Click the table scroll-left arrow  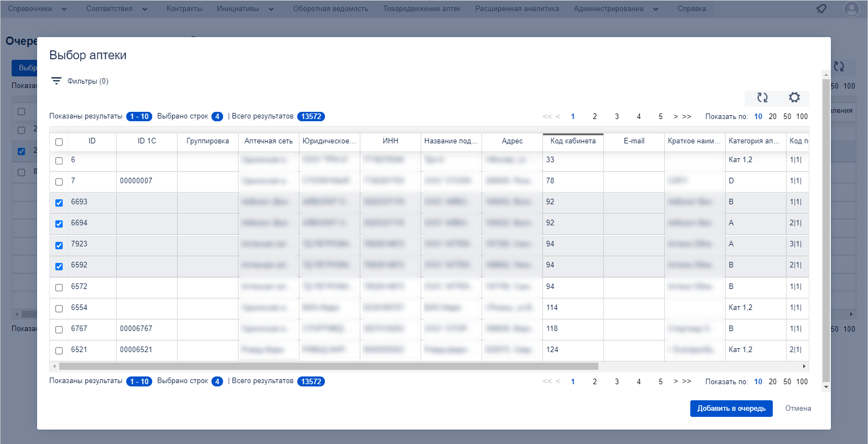click(x=54, y=366)
